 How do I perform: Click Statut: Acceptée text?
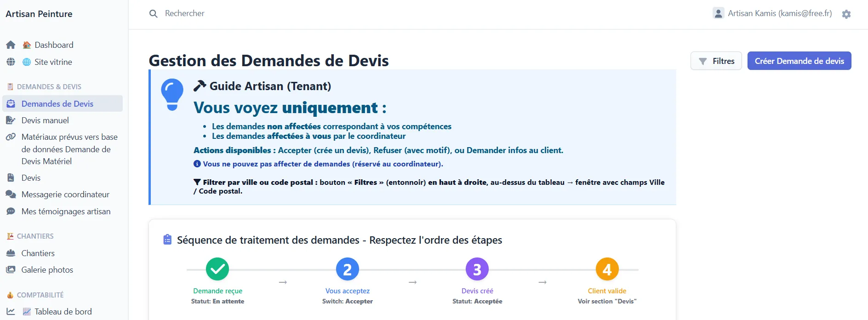[x=477, y=302]
